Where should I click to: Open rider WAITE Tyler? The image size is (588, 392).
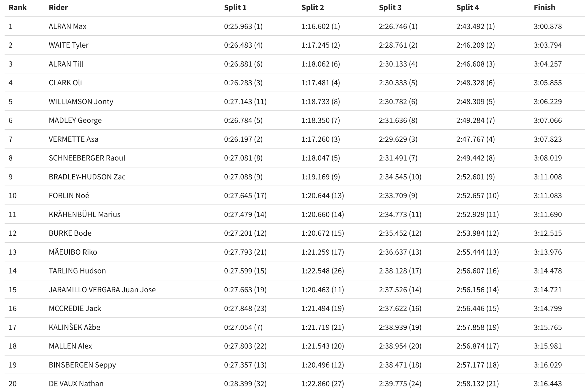69,45
